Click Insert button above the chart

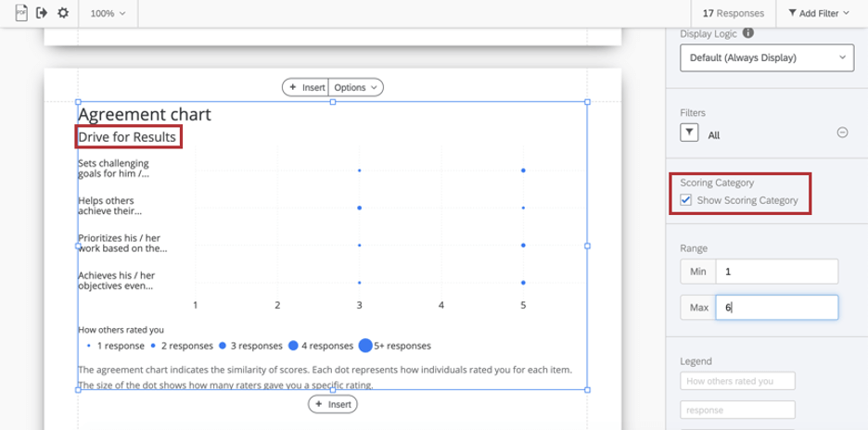click(307, 87)
